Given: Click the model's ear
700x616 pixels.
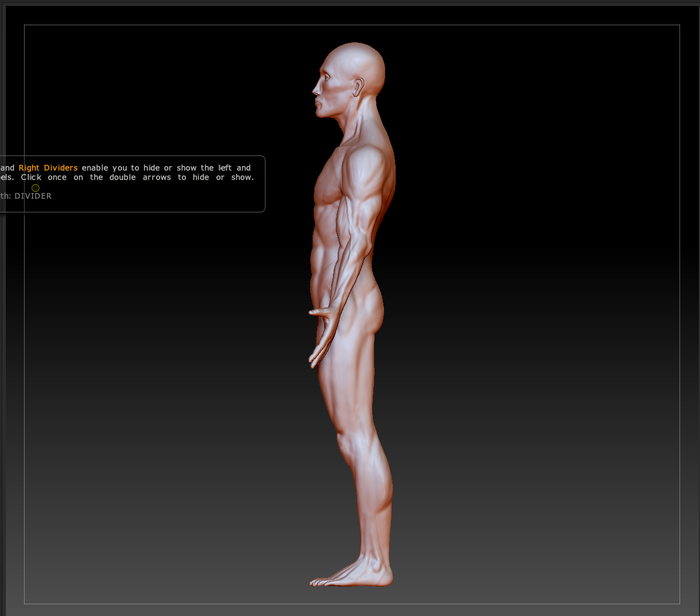Looking at the screenshot, I should 358,88.
